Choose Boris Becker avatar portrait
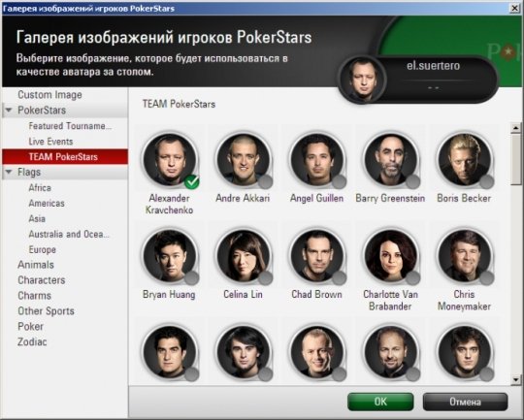The height and width of the screenshot is (420, 524). 464,160
